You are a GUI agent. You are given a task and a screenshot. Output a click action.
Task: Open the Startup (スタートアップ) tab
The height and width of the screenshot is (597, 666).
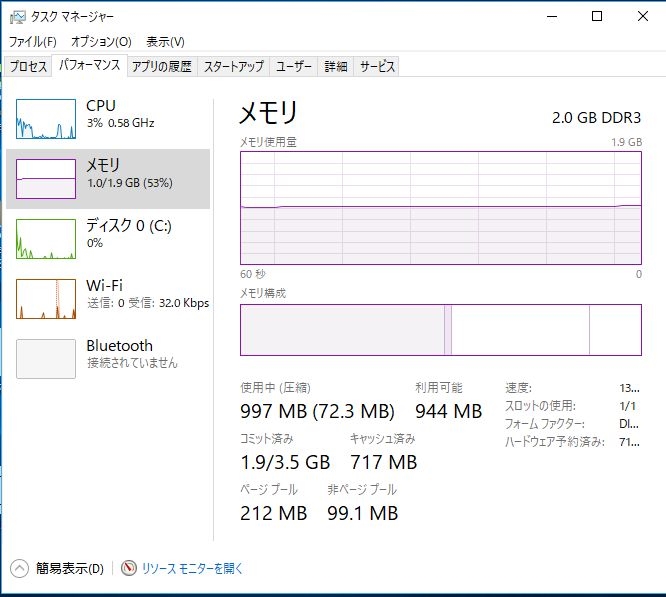tap(233, 67)
